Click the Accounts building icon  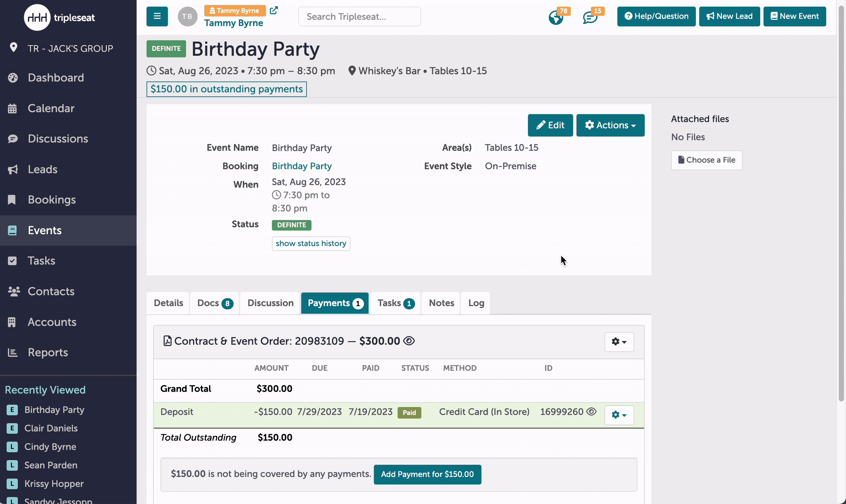(x=12, y=322)
